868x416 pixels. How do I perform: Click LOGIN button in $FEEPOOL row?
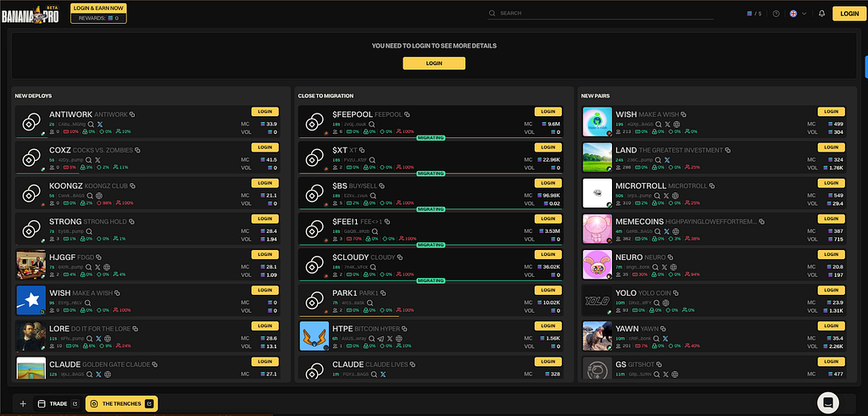[x=548, y=111]
